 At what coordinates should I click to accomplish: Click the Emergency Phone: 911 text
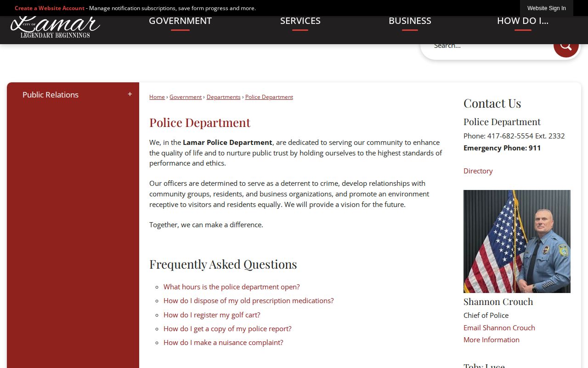click(x=502, y=148)
